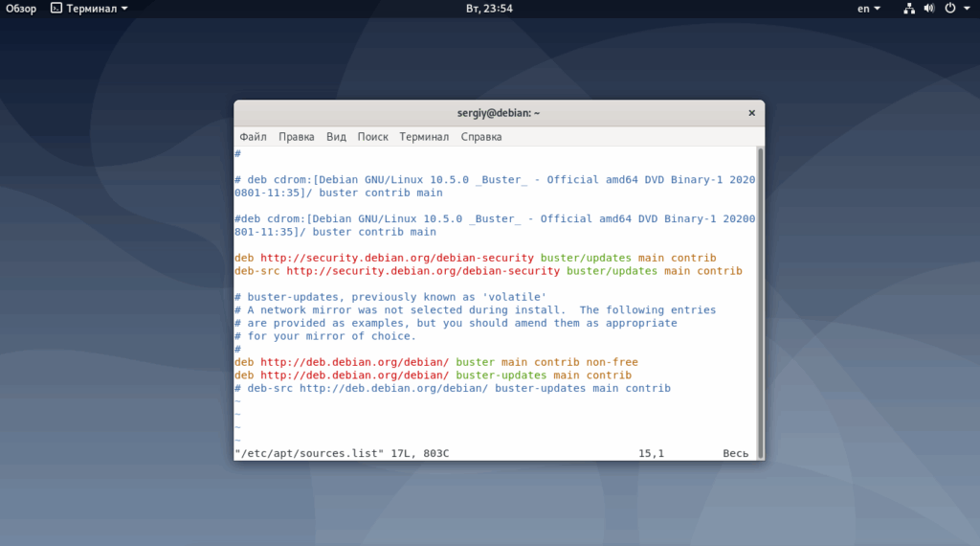Close the sergiy@debian terminal window
The height and width of the screenshot is (546, 980).
pyautogui.click(x=752, y=113)
